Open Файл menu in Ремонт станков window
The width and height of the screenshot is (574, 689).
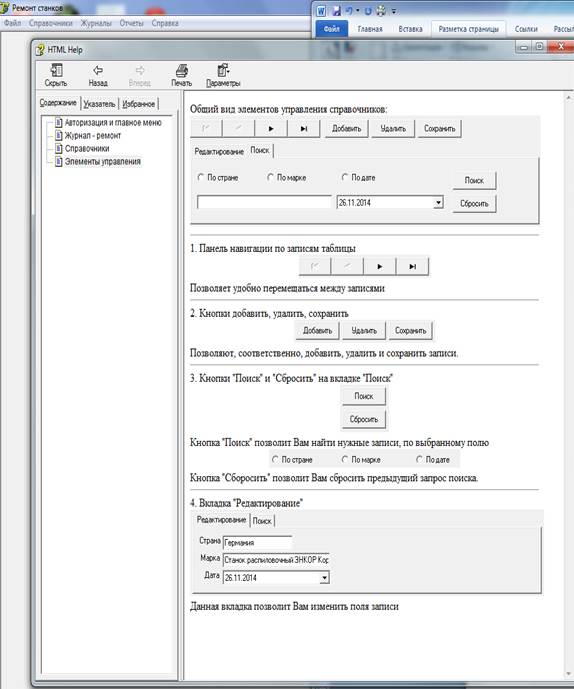pyautogui.click(x=12, y=23)
